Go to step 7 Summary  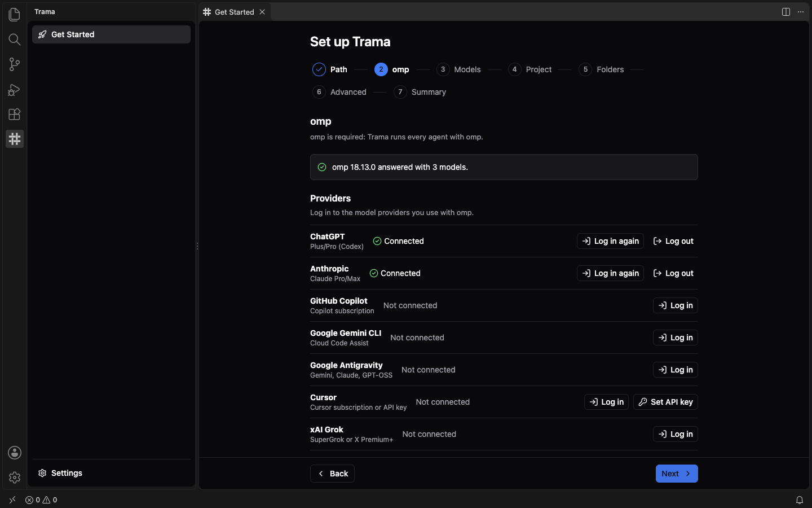pyautogui.click(x=420, y=92)
